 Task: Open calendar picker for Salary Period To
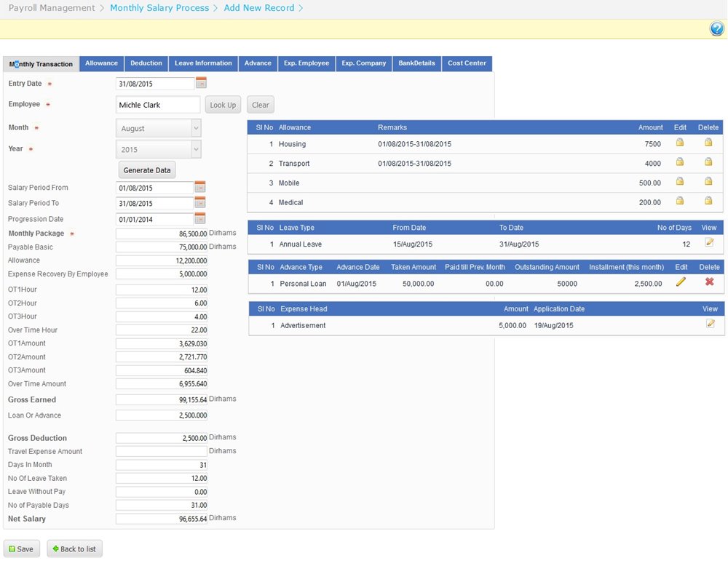200,203
